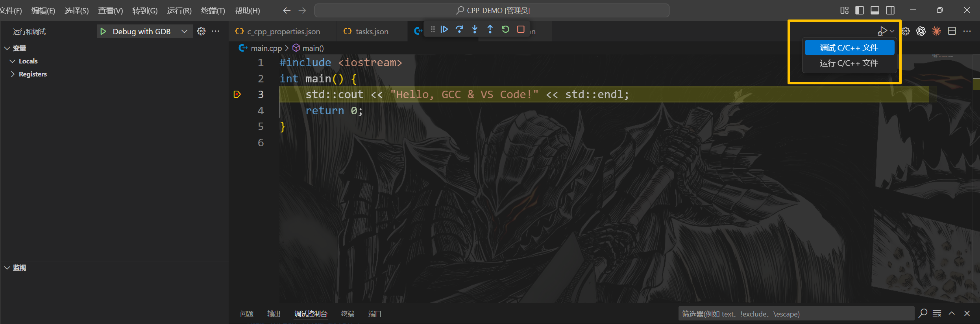
Task: Open 输出 panel tab
Action: click(x=274, y=314)
